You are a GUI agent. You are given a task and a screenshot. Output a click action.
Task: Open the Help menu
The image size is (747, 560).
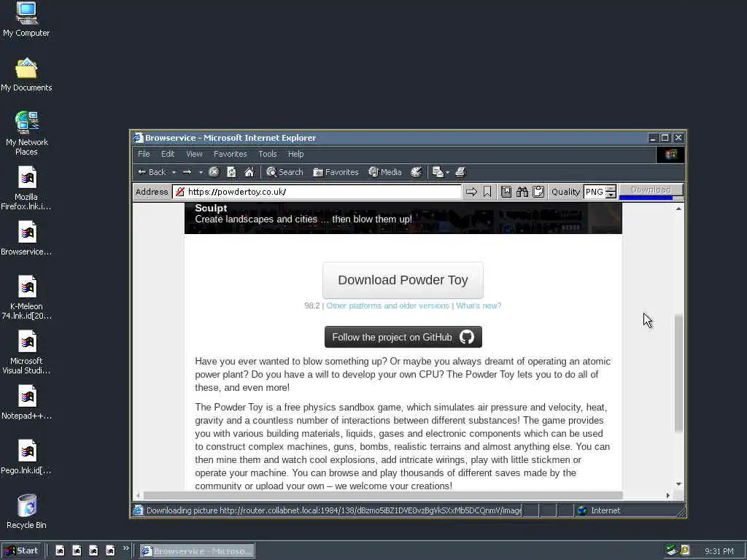tap(295, 154)
